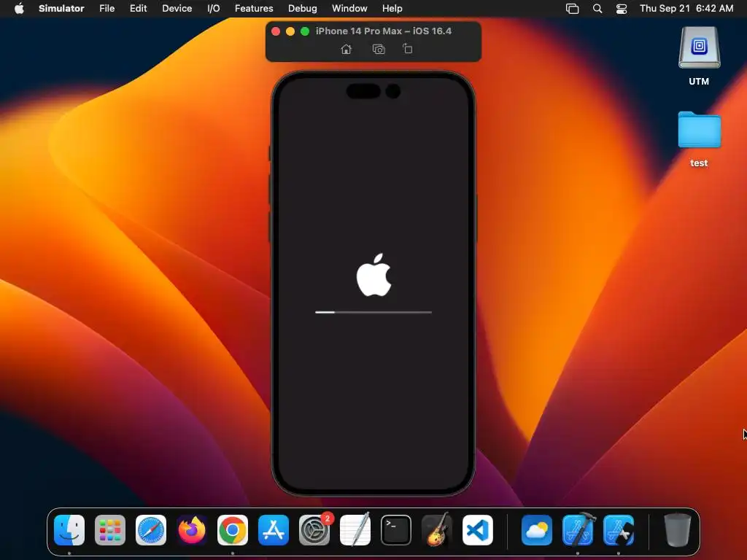Viewport: 747px width, 560px height.
Task: Click the boot progress bar on iPhone screen
Action: coord(373,312)
